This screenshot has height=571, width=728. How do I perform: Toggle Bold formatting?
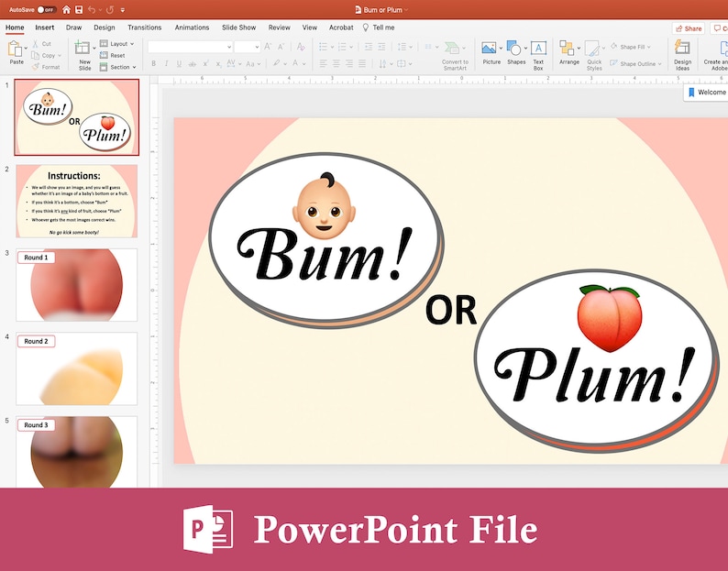pos(154,63)
